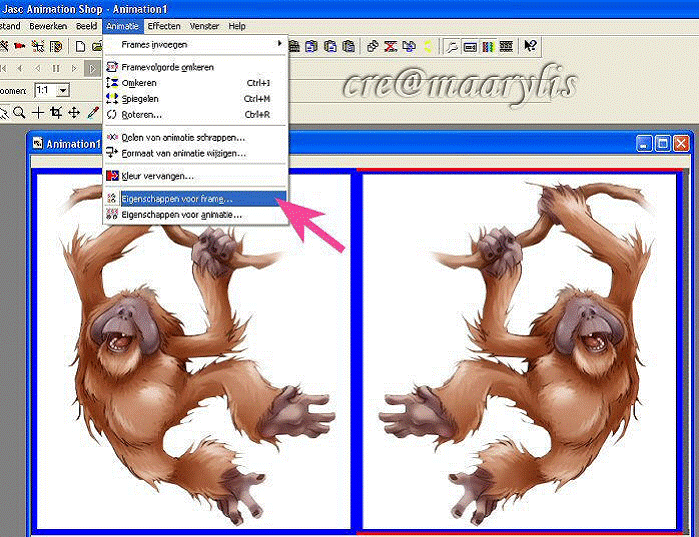
Task: Open the Venster menu
Action: [205, 26]
